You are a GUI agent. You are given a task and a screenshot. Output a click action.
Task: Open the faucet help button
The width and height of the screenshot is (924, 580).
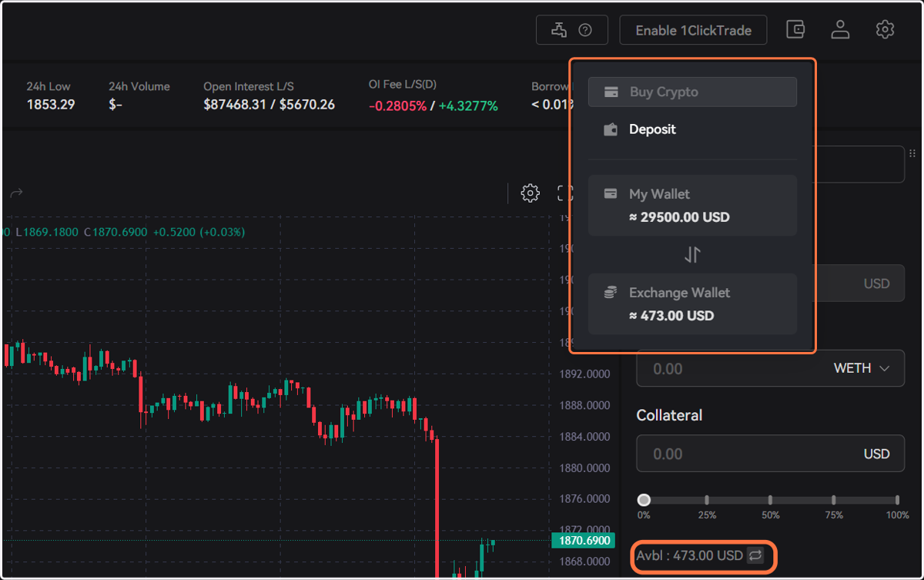(572, 30)
